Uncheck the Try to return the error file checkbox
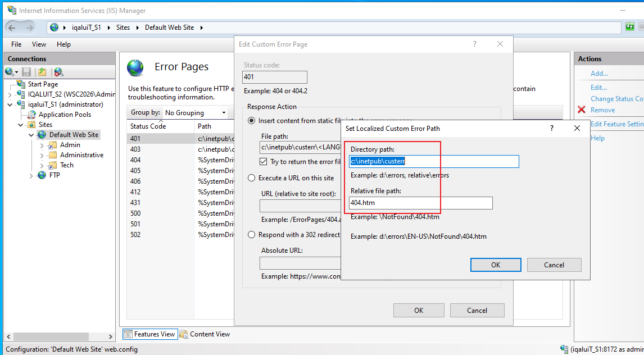The image size is (644, 355). 264,162
